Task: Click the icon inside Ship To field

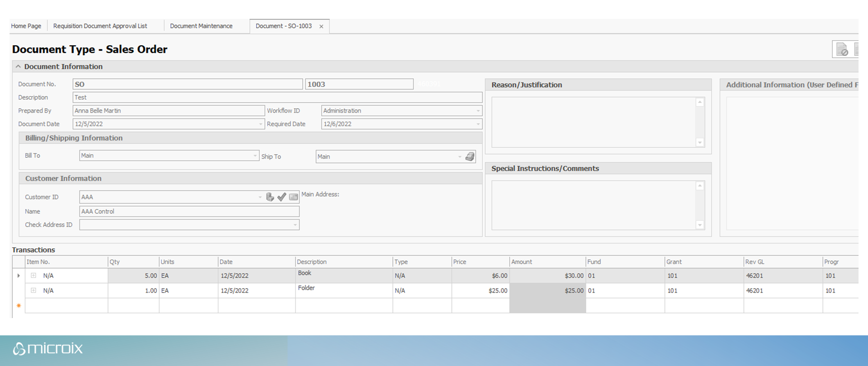Action: pyautogui.click(x=470, y=157)
